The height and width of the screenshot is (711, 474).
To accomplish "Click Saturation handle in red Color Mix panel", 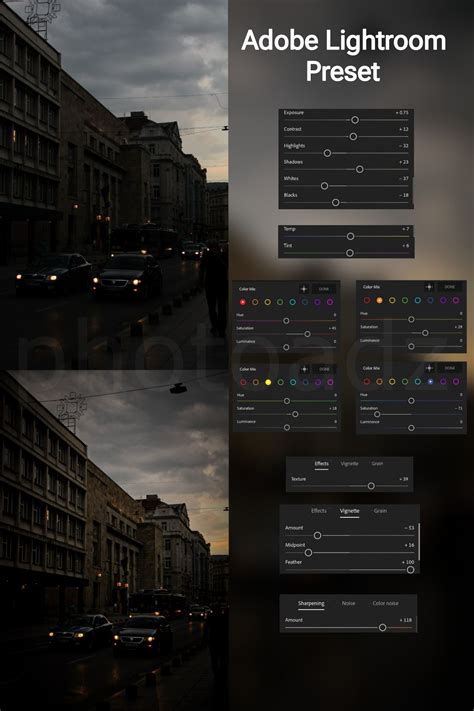I will point(307,334).
